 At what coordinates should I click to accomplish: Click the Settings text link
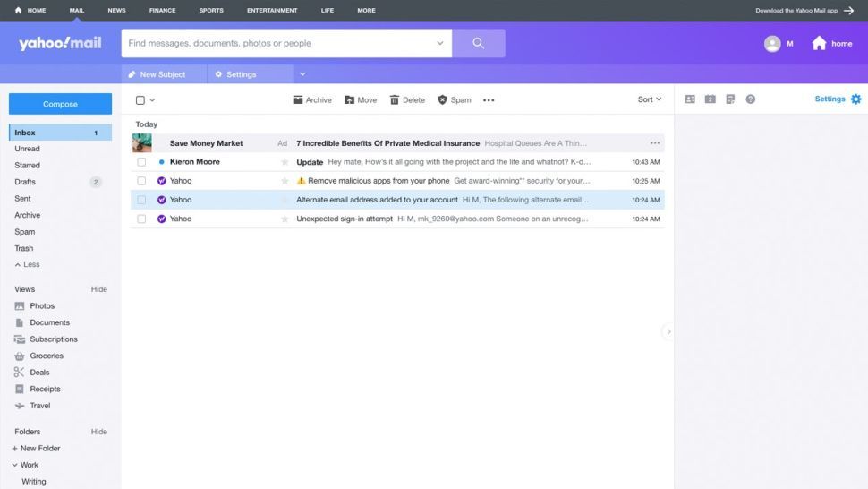click(830, 99)
